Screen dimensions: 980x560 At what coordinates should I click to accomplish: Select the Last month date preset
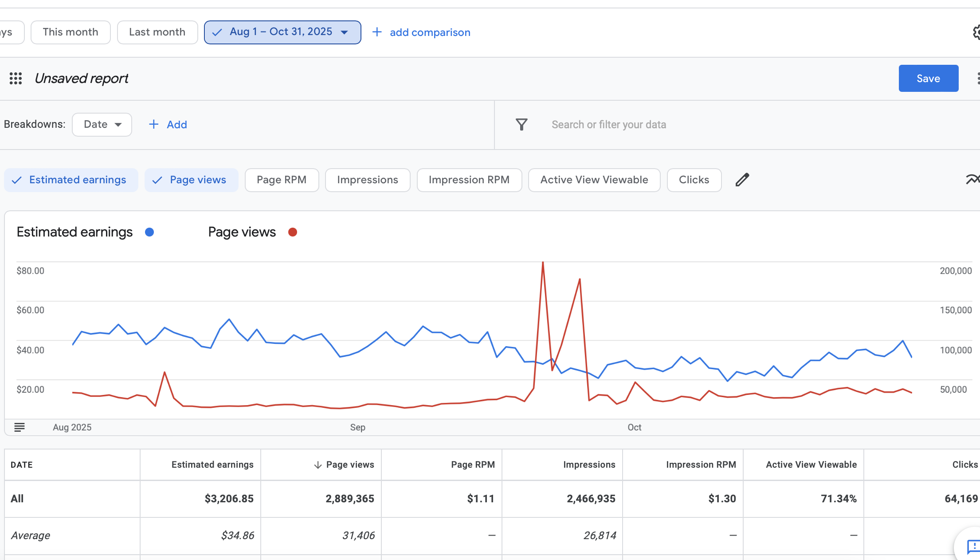pyautogui.click(x=157, y=32)
